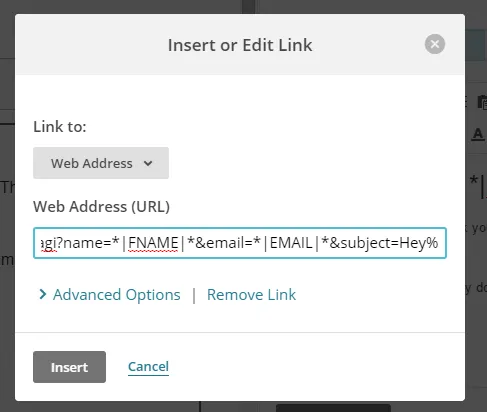The height and width of the screenshot is (412, 487).
Task: Click the separator bar between Advanced Options and Remove Link
Action: click(194, 295)
